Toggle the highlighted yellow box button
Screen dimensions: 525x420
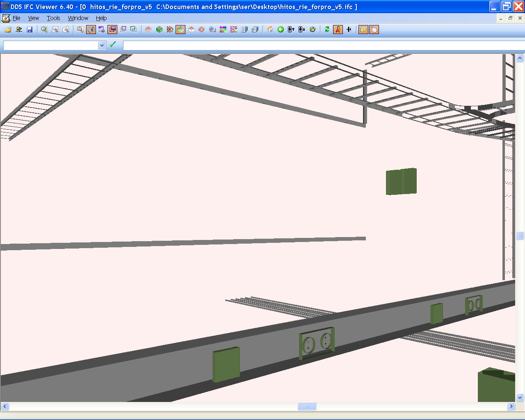click(363, 30)
